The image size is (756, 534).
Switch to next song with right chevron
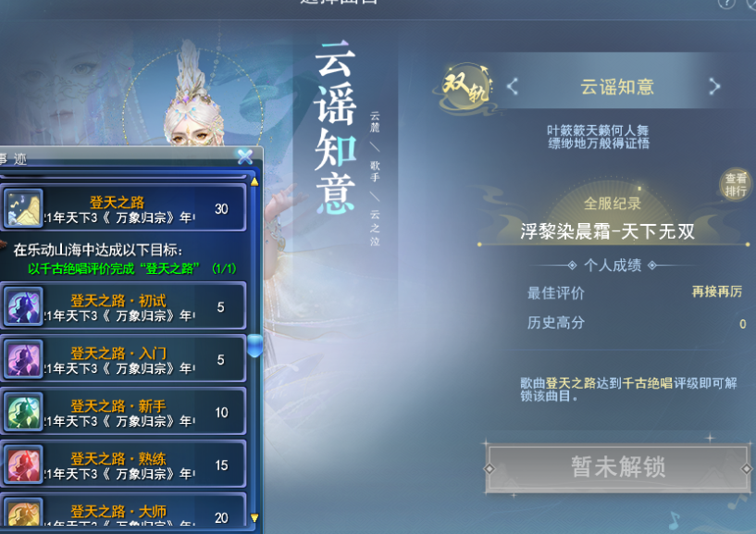pos(714,87)
